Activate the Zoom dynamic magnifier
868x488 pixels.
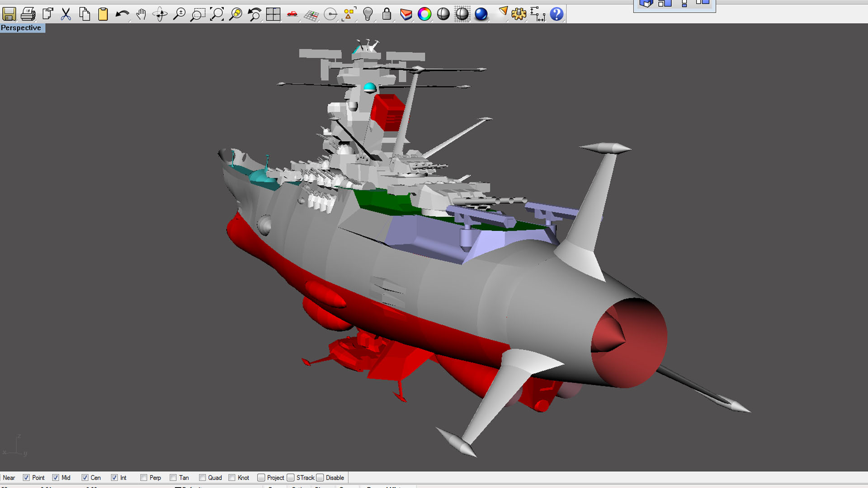[179, 14]
